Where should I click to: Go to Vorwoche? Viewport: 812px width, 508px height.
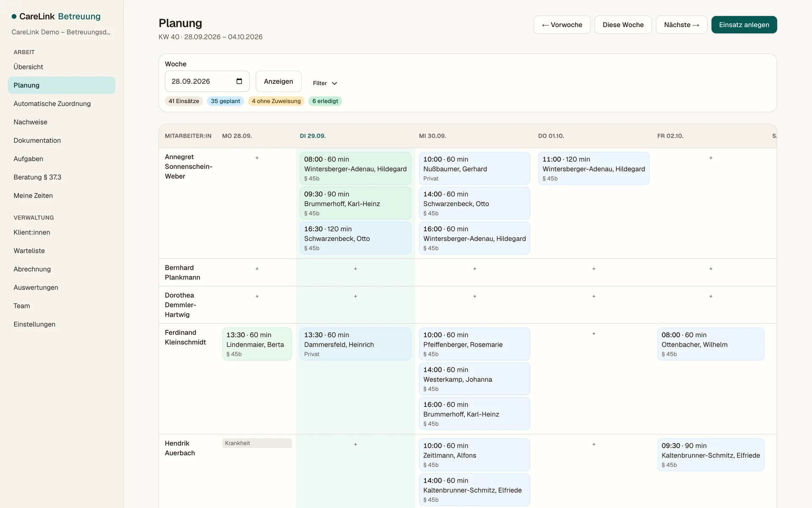pyautogui.click(x=562, y=25)
